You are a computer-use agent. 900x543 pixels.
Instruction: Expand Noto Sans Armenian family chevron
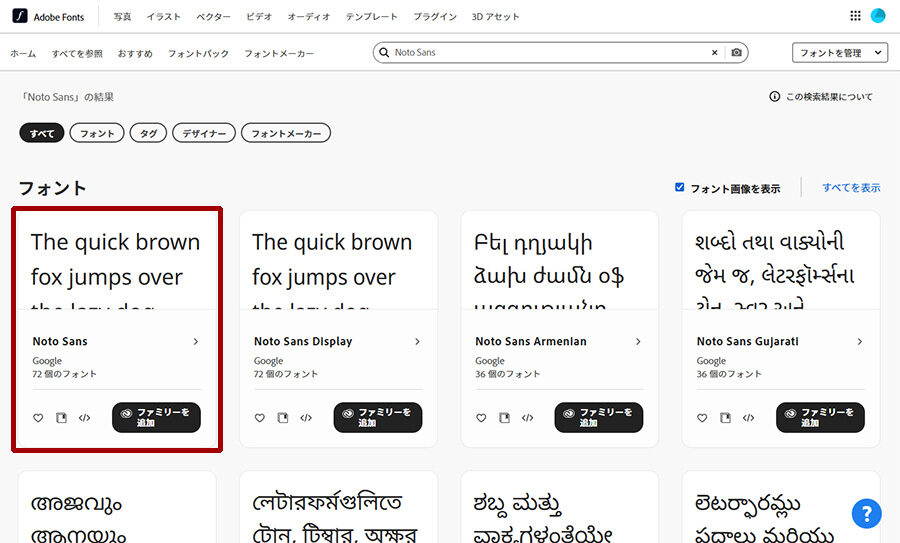(x=638, y=342)
